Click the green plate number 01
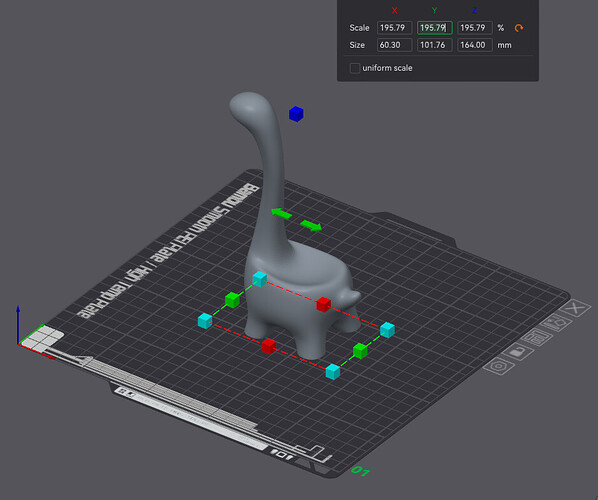This screenshot has width=598, height=500. [x=360, y=471]
